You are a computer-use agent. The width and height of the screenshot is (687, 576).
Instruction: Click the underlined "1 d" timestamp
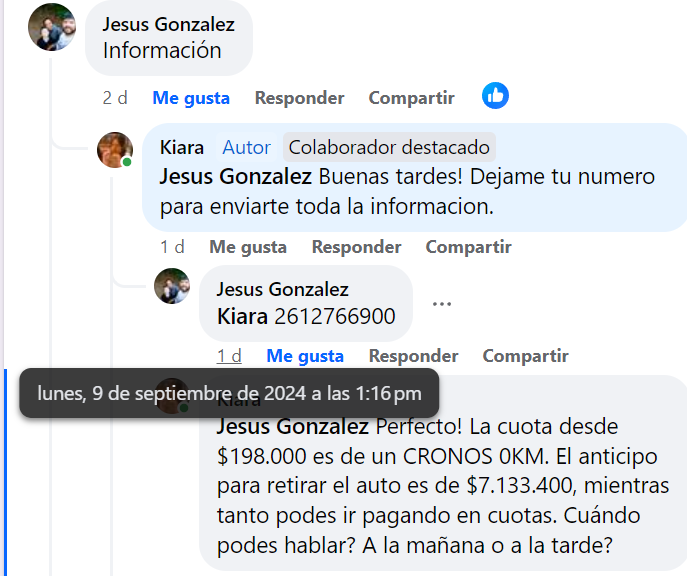pyautogui.click(x=229, y=356)
